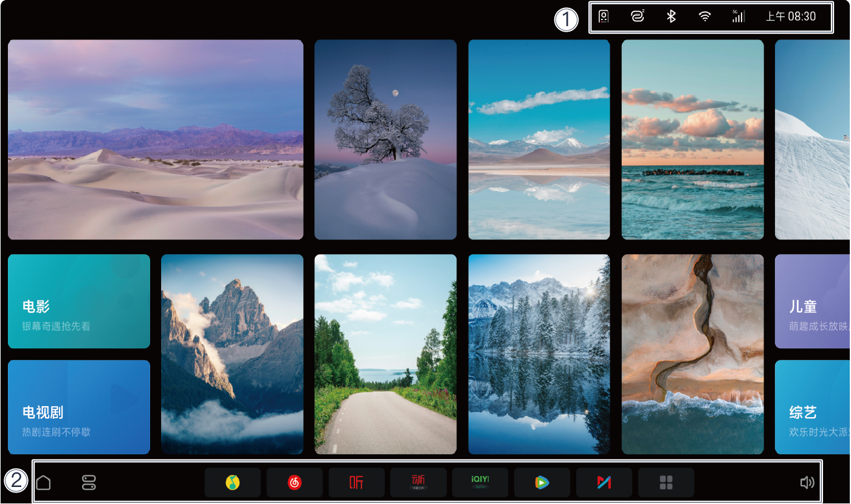The height and width of the screenshot is (504, 851).
Task: Select the salt lake reflection poster
Action: pyautogui.click(x=539, y=139)
